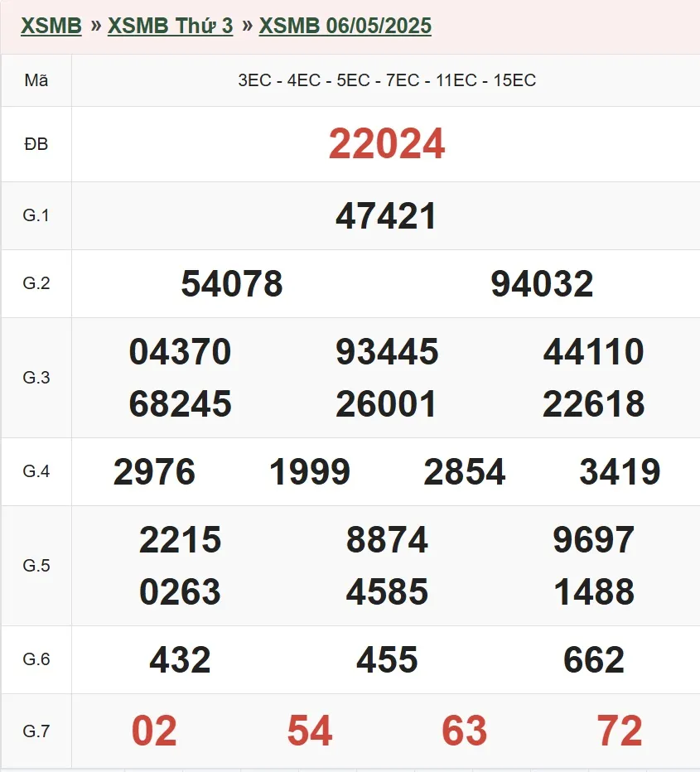Image resolution: width=700 pixels, height=772 pixels.
Task: Click the red special prize number 22024
Action: point(386,144)
